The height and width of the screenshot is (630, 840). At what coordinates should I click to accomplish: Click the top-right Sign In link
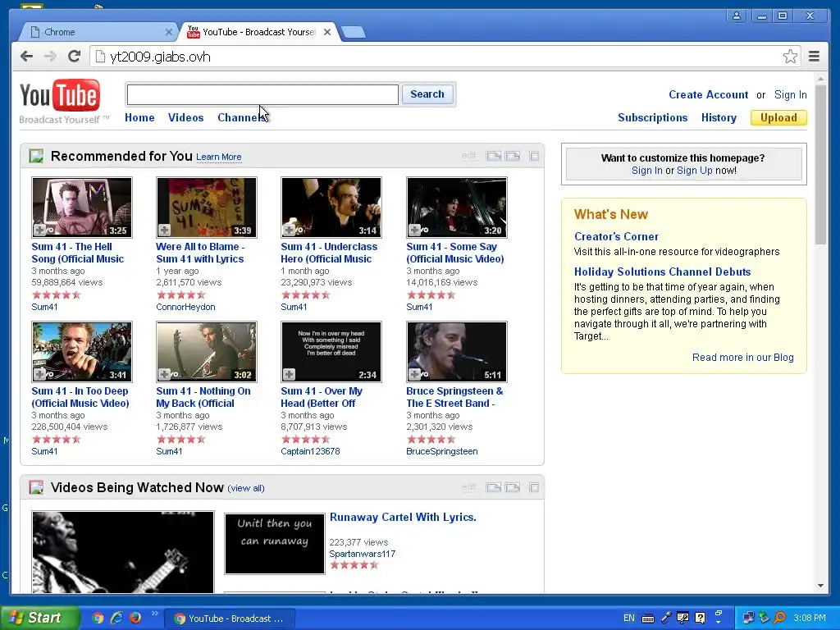coord(790,95)
